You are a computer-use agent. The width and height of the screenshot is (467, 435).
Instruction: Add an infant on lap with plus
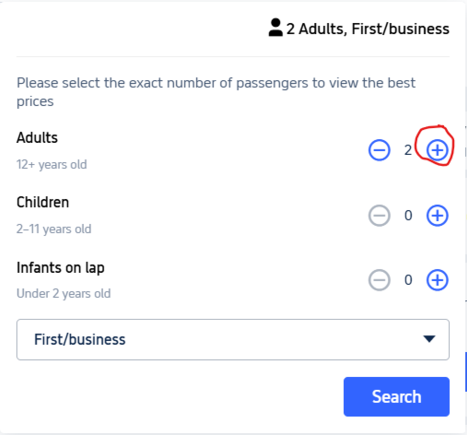coord(437,280)
